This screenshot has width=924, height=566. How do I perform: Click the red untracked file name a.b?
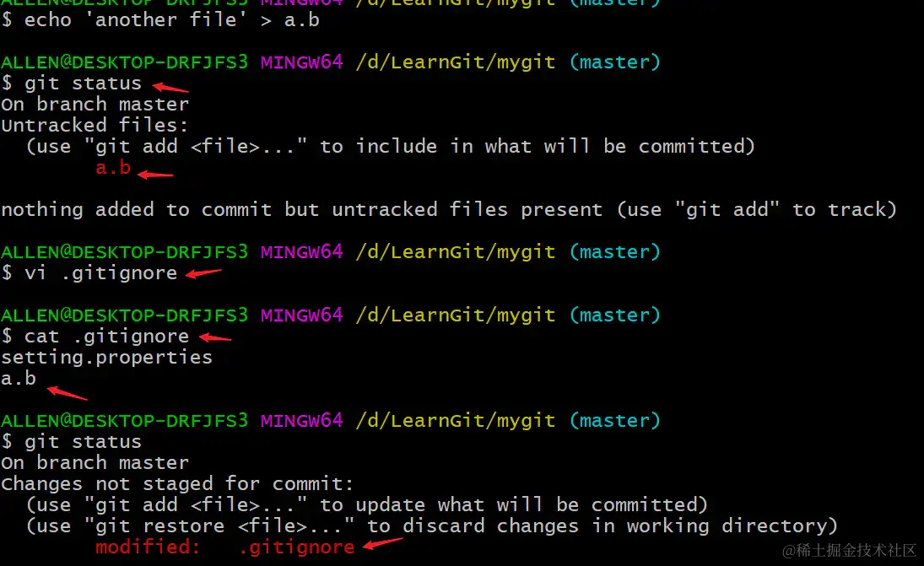click(112, 168)
